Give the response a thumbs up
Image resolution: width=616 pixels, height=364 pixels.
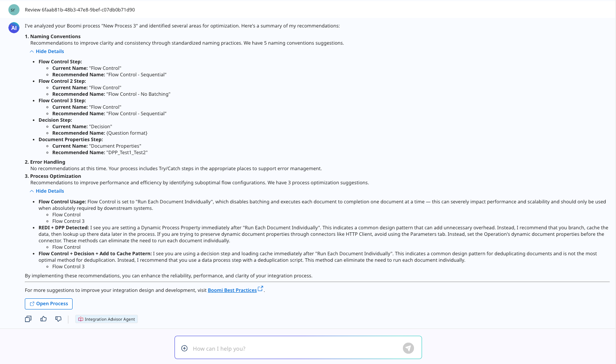point(44,319)
